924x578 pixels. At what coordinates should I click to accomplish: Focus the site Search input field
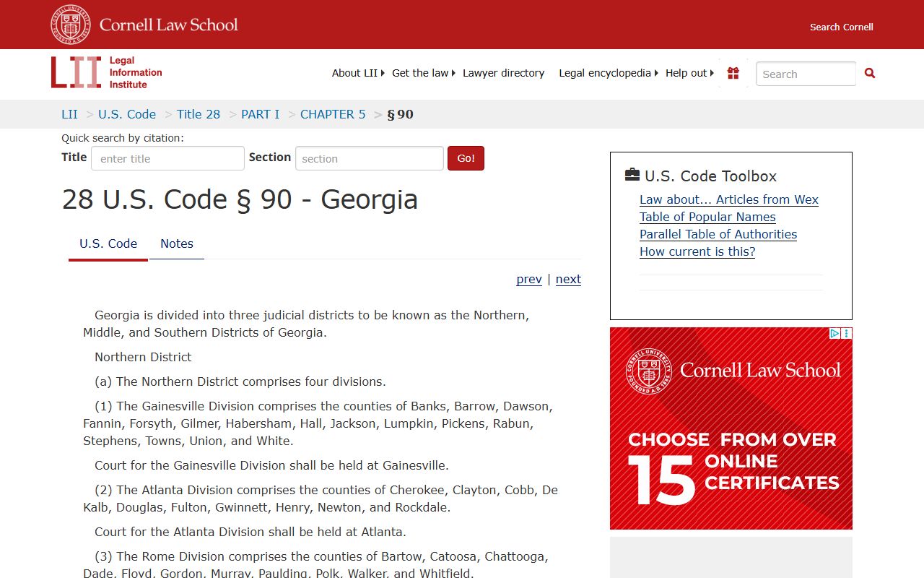point(806,74)
